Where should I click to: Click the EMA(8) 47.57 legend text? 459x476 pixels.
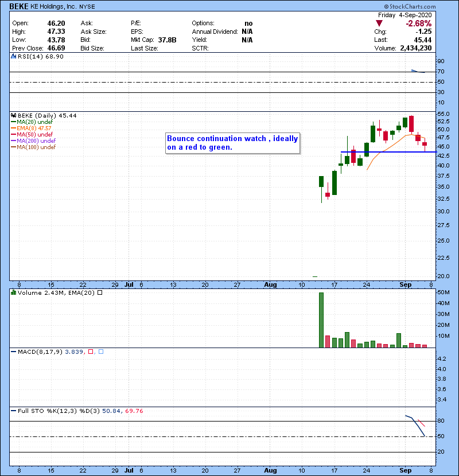tap(34, 128)
